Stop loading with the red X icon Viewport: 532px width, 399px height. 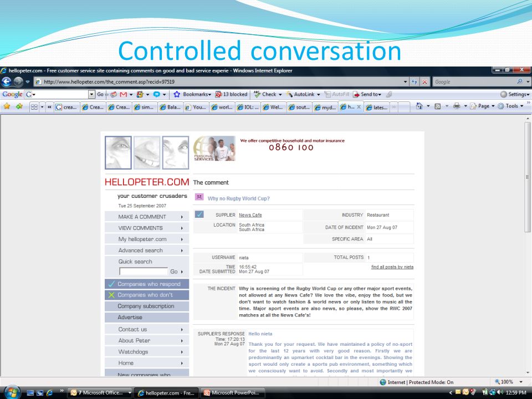click(x=424, y=82)
